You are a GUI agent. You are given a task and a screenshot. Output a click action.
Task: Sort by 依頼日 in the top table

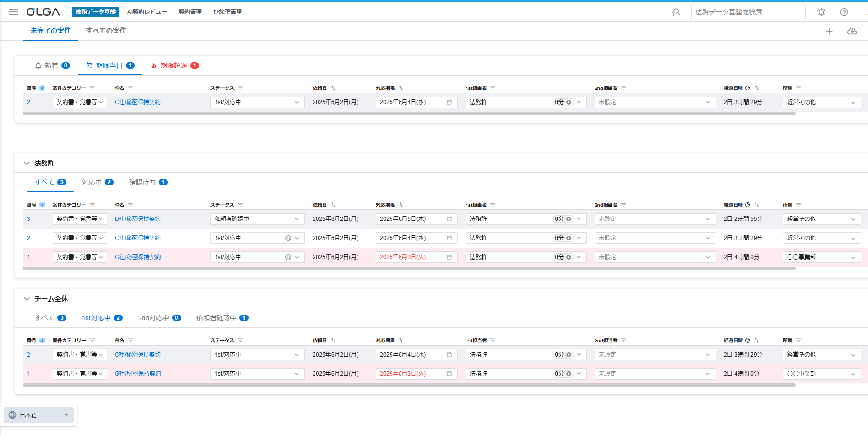click(333, 88)
